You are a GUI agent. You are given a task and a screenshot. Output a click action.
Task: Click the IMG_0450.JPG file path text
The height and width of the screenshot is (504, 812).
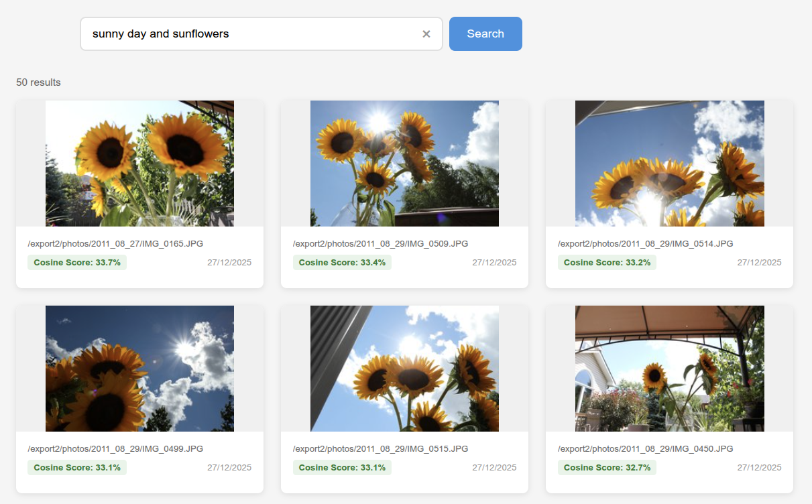click(x=645, y=449)
